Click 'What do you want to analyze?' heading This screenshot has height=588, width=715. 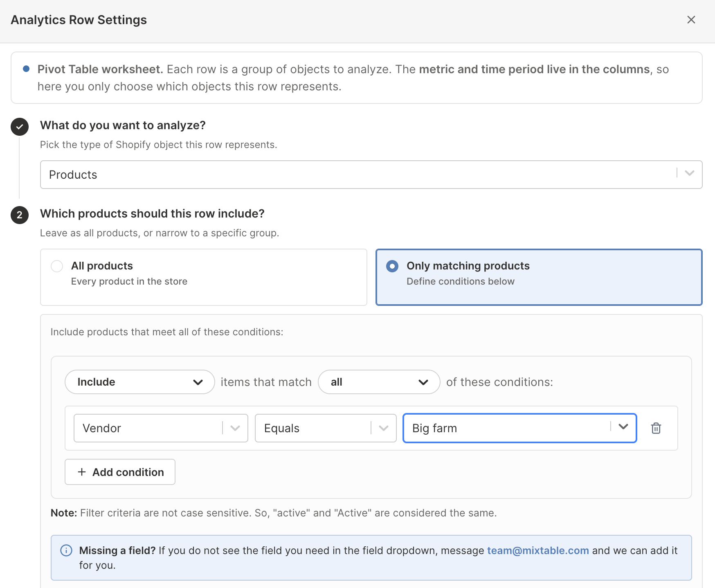123,125
